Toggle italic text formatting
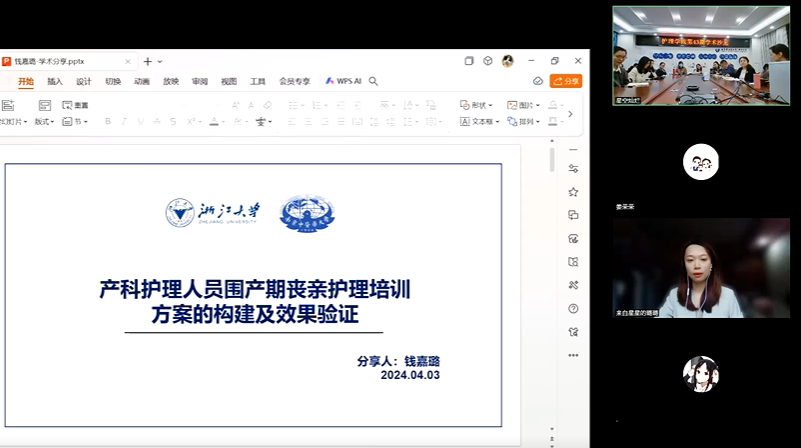801x448 pixels. click(x=124, y=122)
